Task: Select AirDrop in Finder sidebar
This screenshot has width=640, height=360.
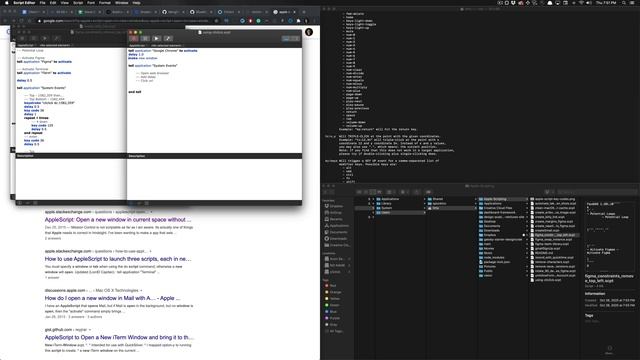Action: click(x=336, y=212)
